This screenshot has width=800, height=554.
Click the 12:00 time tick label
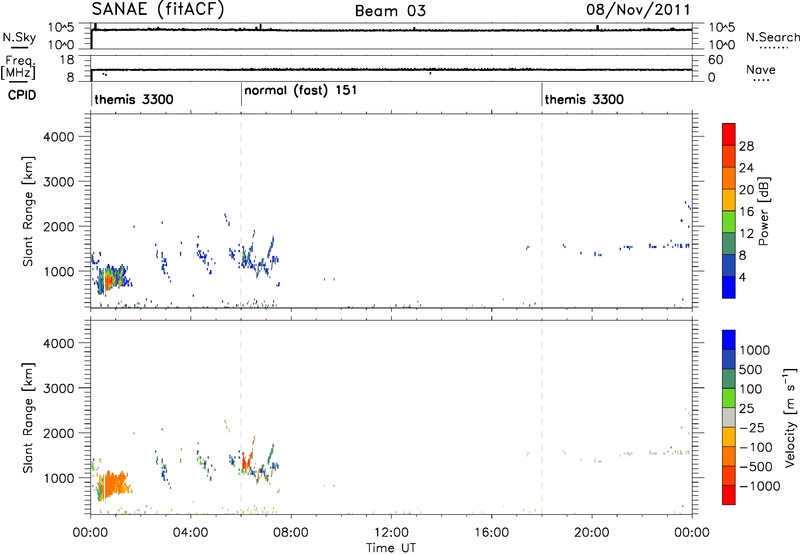391,533
